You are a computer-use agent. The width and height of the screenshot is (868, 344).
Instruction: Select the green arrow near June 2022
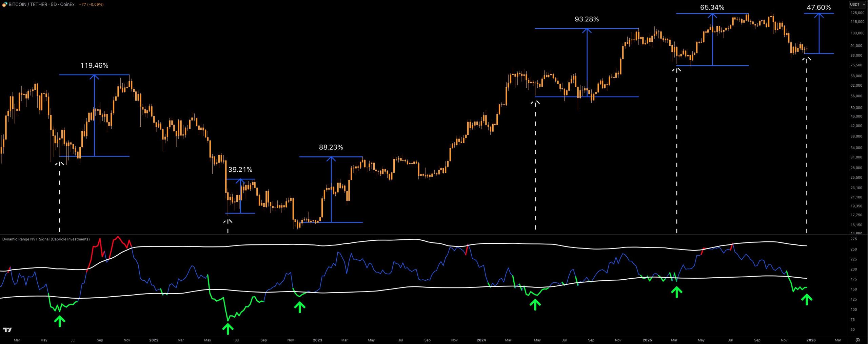(228, 329)
